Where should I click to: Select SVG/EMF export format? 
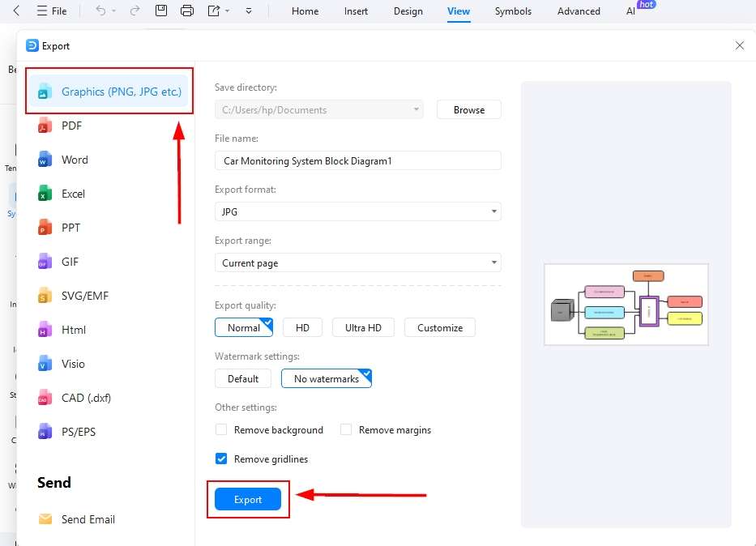tap(83, 296)
